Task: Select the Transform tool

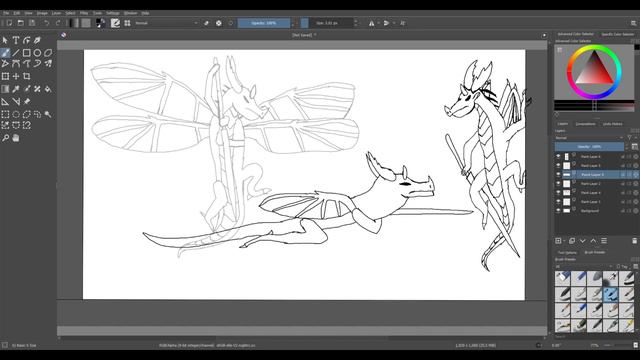Action: (5, 76)
